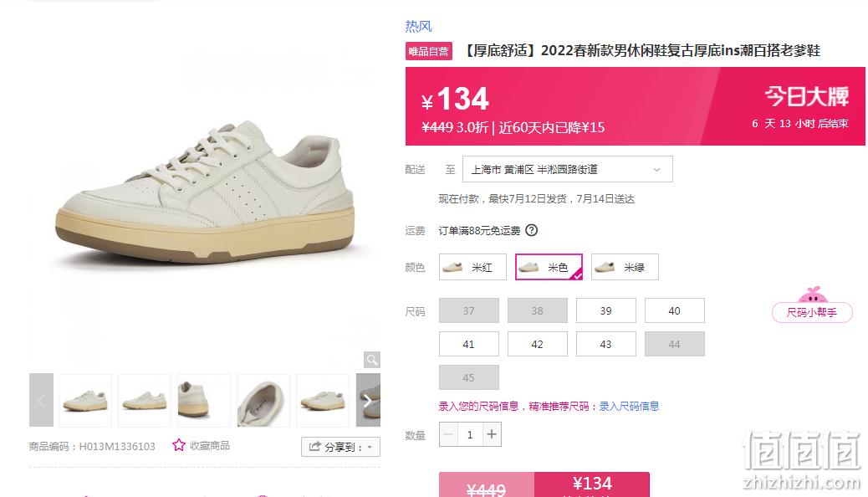The width and height of the screenshot is (868, 497).
Task: Expand the 分享到 share dropdown
Action: point(340,447)
